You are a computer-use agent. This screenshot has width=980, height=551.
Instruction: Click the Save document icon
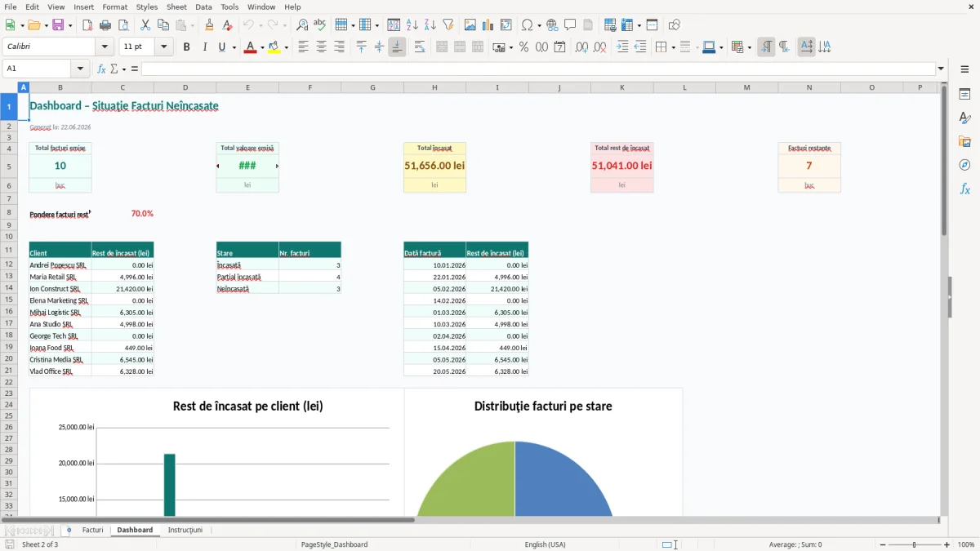point(58,25)
